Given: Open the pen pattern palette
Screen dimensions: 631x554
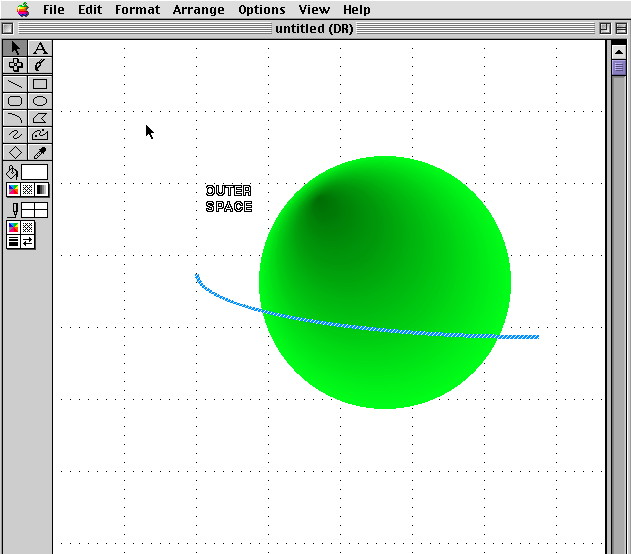Looking at the screenshot, I should [x=27, y=228].
